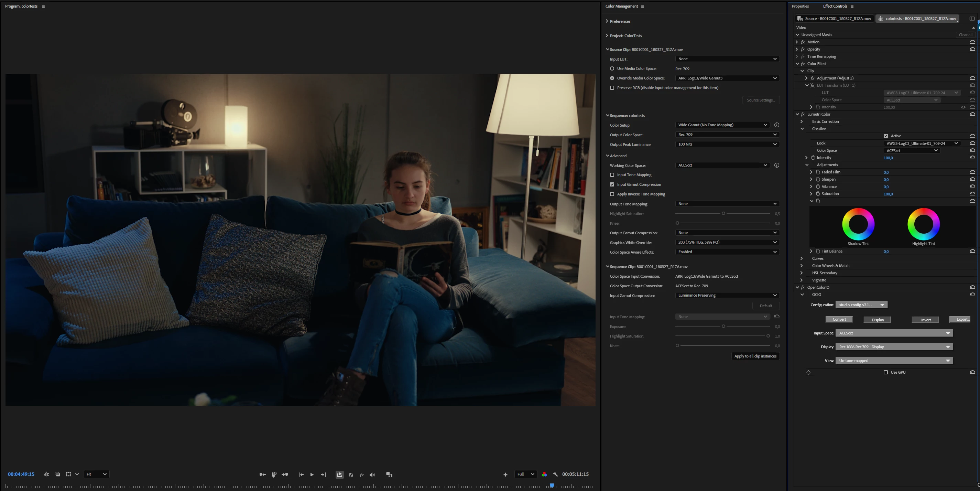The image size is (980, 491).
Task: Open the OCIO Display dropdown
Action: [894, 347]
